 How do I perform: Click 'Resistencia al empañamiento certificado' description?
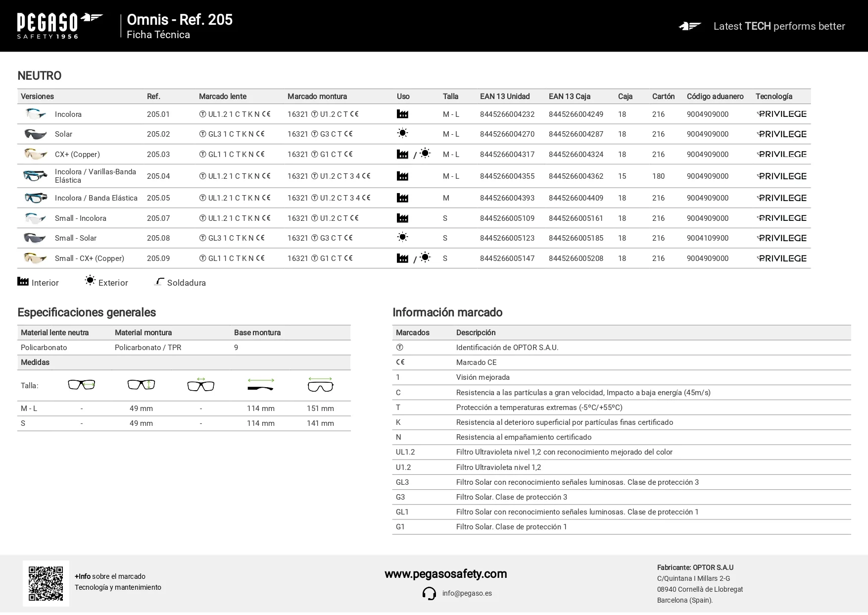pos(524,437)
